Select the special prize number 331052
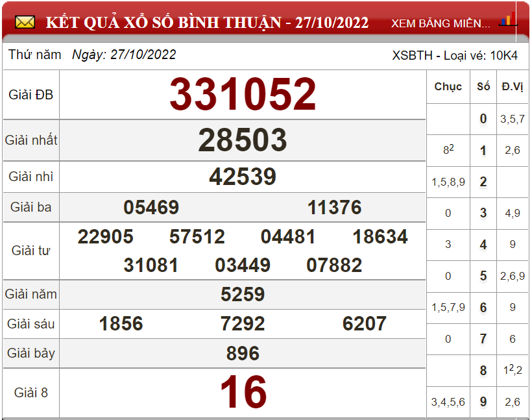532x420 pixels. point(243,94)
